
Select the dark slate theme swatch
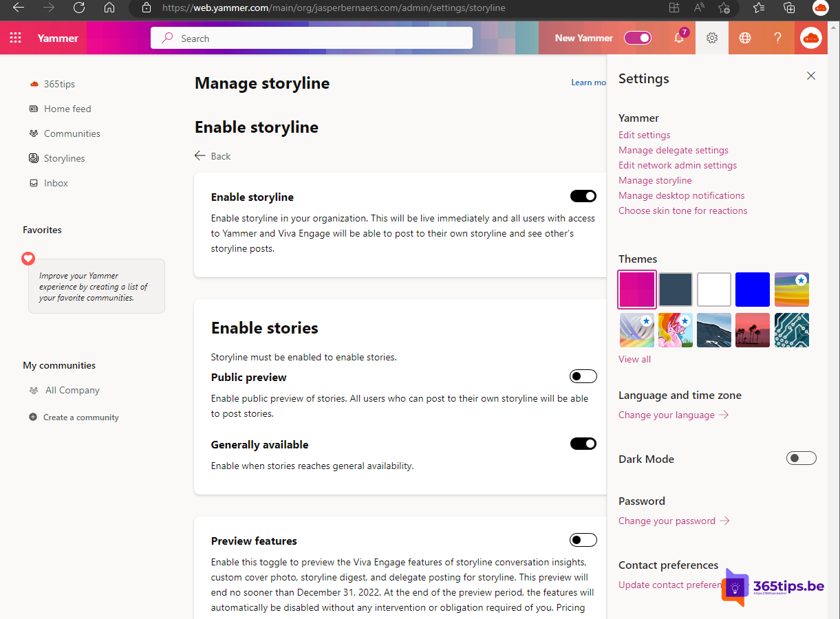(x=676, y=289)
